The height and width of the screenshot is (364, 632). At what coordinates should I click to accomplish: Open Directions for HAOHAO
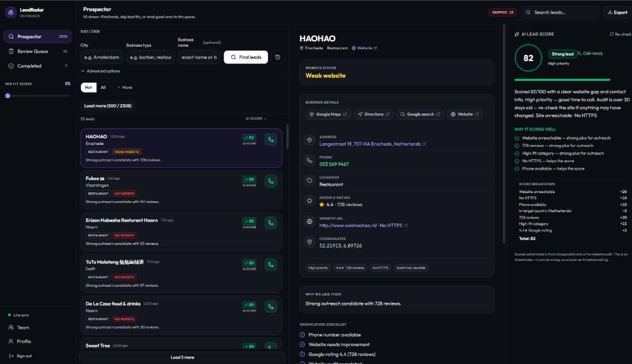pos(373,114)
